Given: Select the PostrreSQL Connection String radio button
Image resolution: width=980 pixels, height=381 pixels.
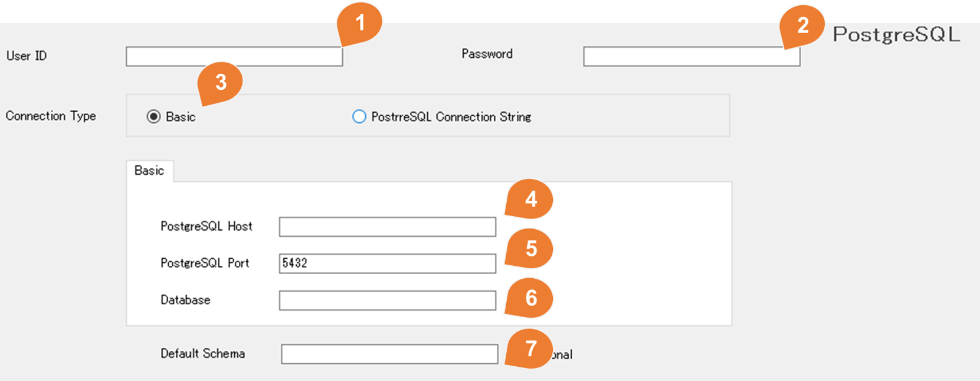Looking at the screenshot, I should click(359, 117).
